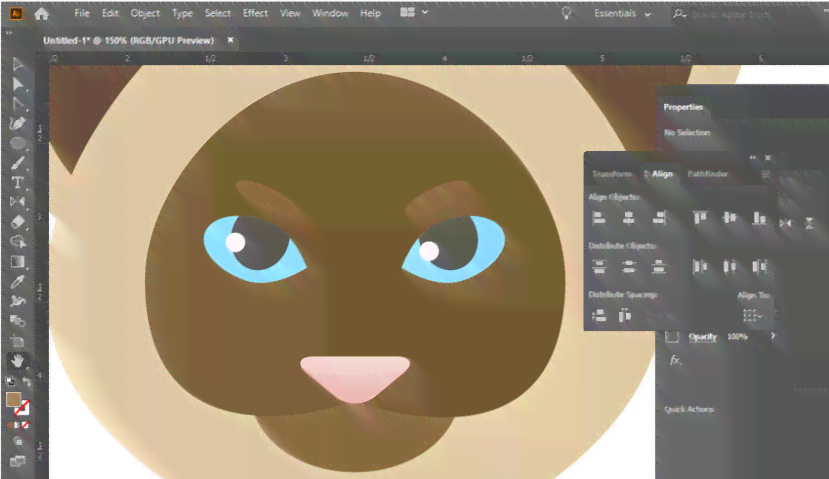Click Vertical Distribute Space icon

pos(598,316)
